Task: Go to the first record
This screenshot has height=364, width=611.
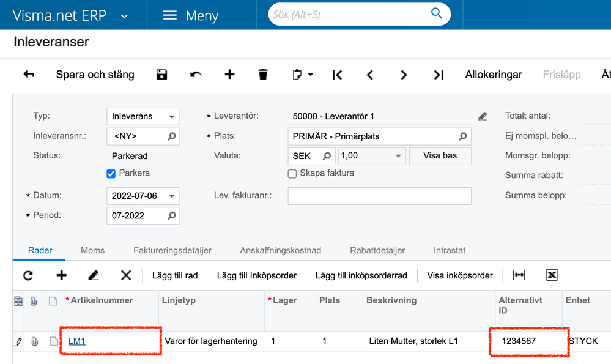Action: (x=337, y=75)
